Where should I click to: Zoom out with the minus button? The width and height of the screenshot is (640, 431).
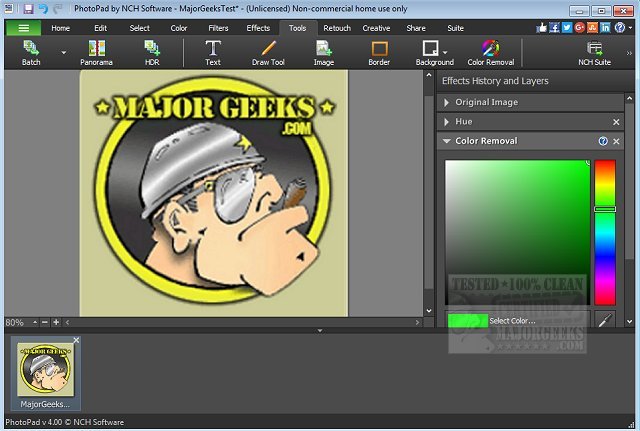pyautogui.click(x=45, y=322)
